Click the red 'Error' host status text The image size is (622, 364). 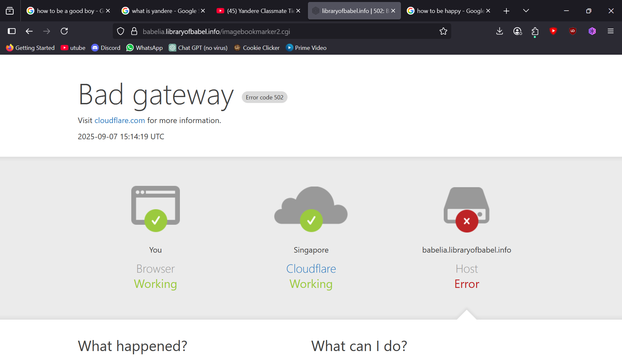[x=467, y=284]
